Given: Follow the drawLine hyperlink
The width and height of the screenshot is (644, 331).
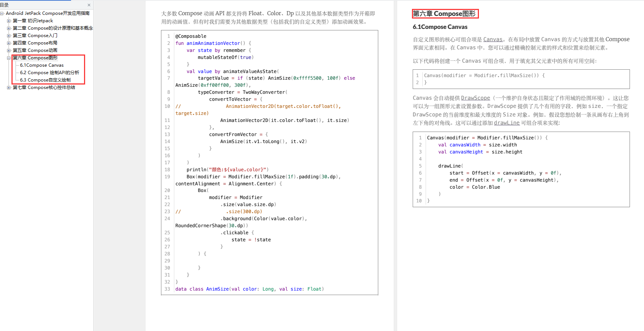Looking at the screenshot, I should point(507,123).
